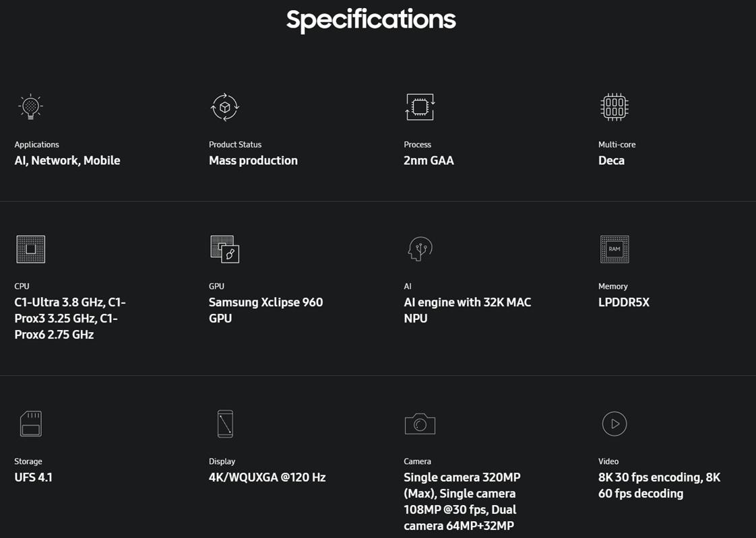Click the Video play icon
This screenshot has width=756, height=538.
click(614, 424)
